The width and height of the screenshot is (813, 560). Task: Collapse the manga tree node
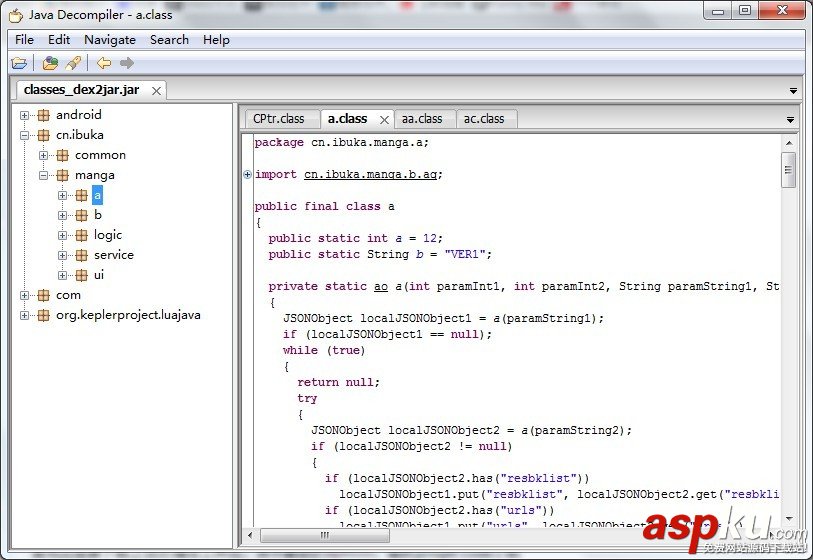coord(44,175)
